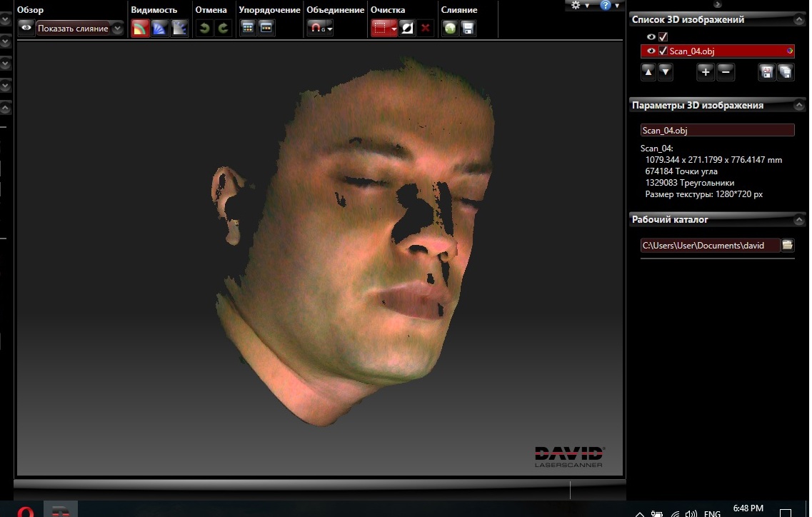
Task: Toggle the top select-all checkbox in scan list
Action: tap(663, 36)
